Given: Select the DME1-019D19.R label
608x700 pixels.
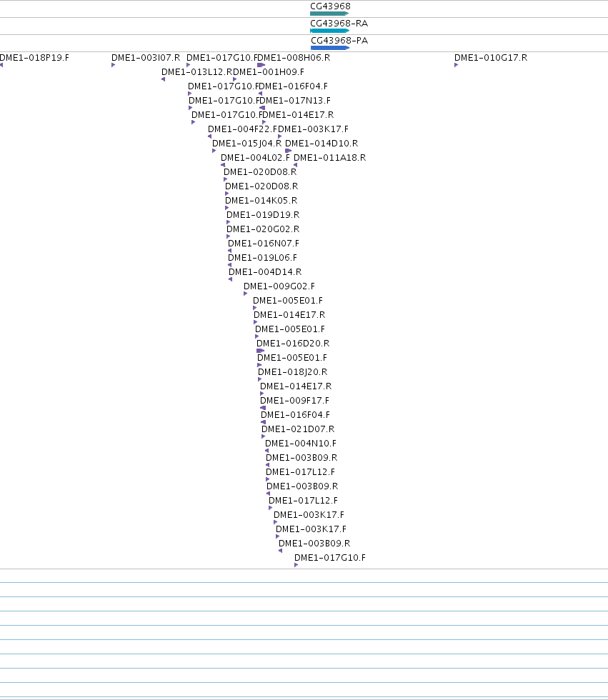Looking at the screenshot, I should [263, 215].
